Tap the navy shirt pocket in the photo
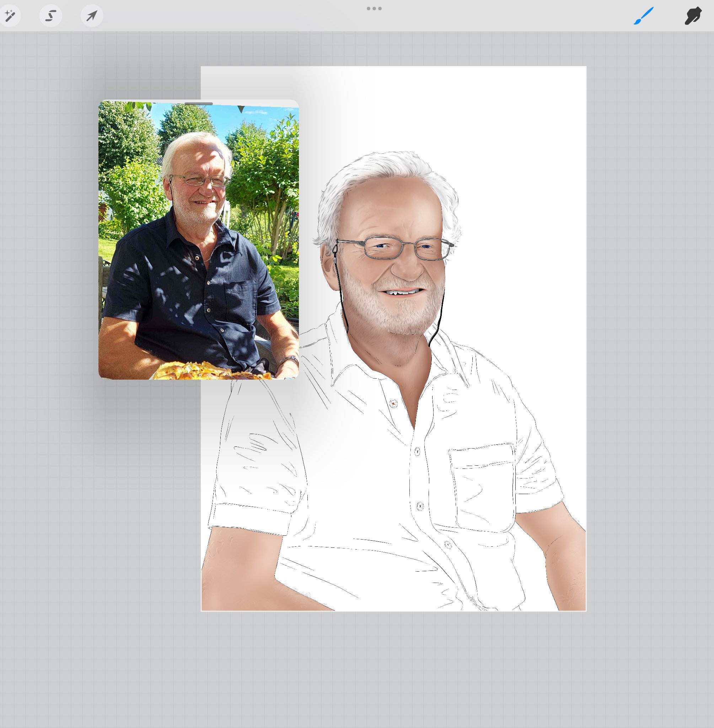 (x=240, y=302)
